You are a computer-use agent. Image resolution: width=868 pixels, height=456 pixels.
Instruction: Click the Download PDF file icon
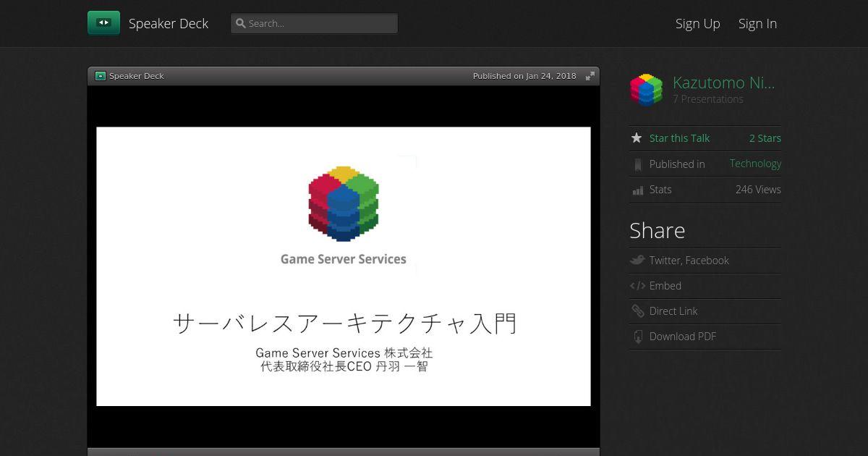(637, 337)
